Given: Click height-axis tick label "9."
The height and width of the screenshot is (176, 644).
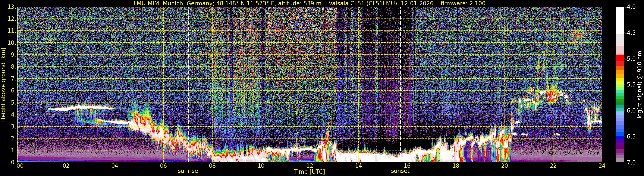Looking at the screenshot, I should (13, 55).
